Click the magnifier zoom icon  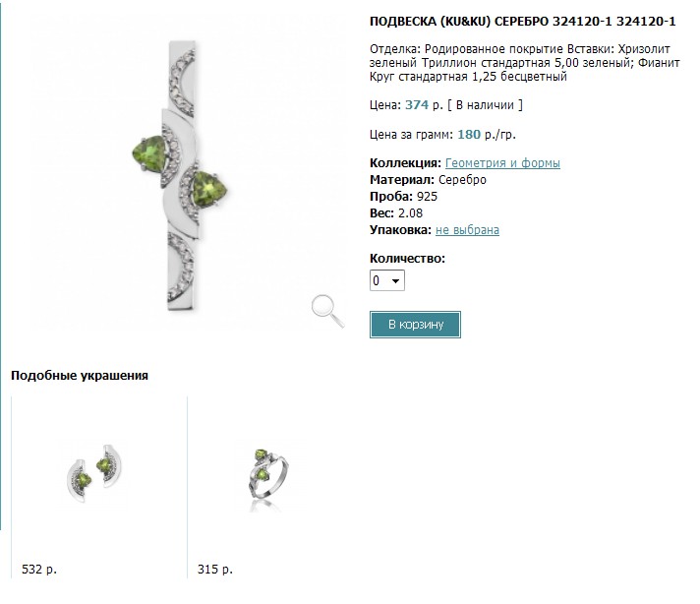point(327,310)
